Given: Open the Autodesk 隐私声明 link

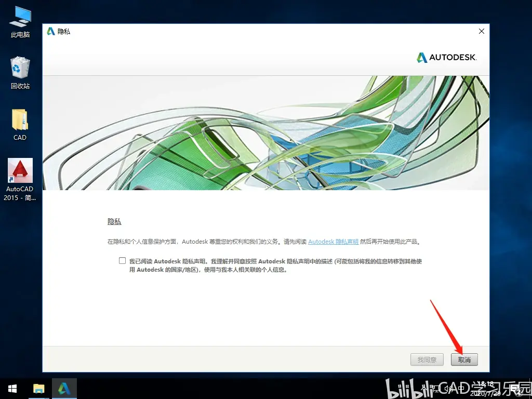Looking at the screenshot, I should click(333, 242).
